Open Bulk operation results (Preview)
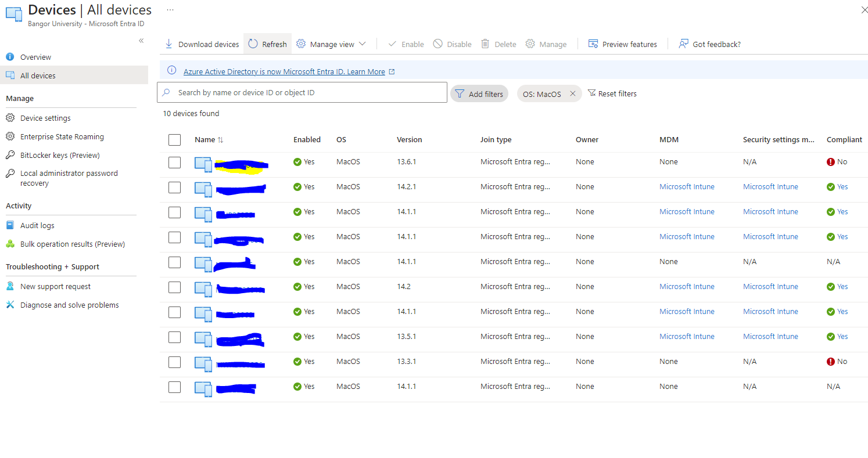 tap(74, 244)
